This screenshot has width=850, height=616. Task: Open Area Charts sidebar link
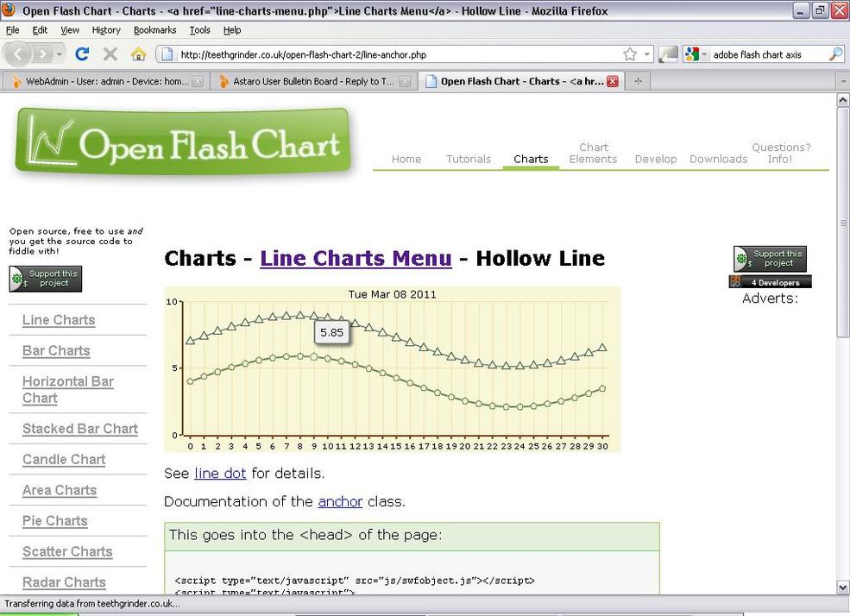(x=60, y=490)
